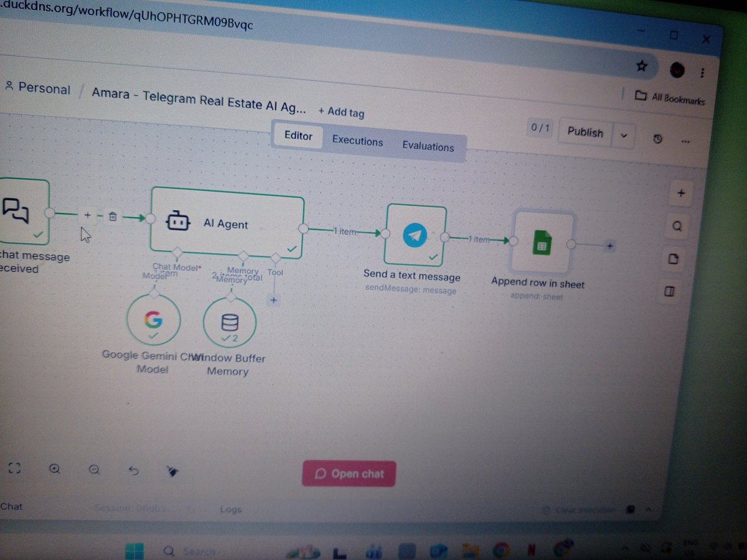This screenshot has width=747, height=560.
Task: Click Clear execution in bottom panel
Action: [x=579, y=510]
